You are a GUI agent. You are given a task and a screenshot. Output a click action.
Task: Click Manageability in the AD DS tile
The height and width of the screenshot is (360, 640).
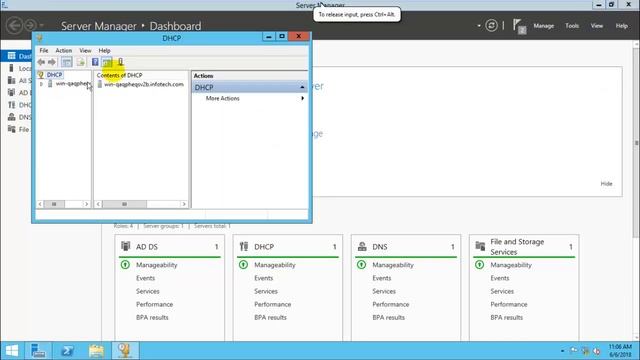pos(157,265)
